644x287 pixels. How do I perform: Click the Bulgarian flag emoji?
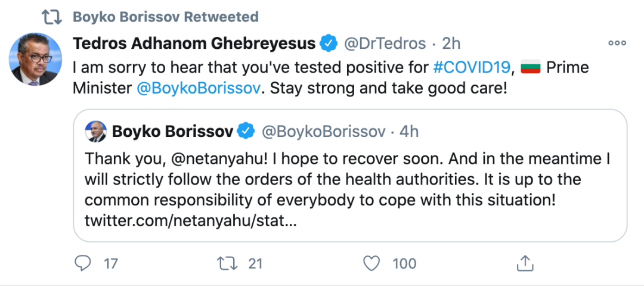pyautogui.click(x=531, y=67)
